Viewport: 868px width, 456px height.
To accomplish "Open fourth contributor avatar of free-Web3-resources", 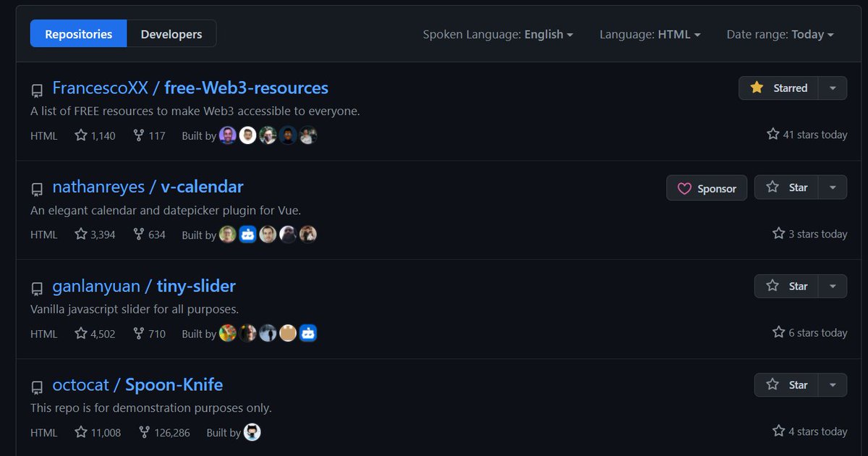I will 288,135.
